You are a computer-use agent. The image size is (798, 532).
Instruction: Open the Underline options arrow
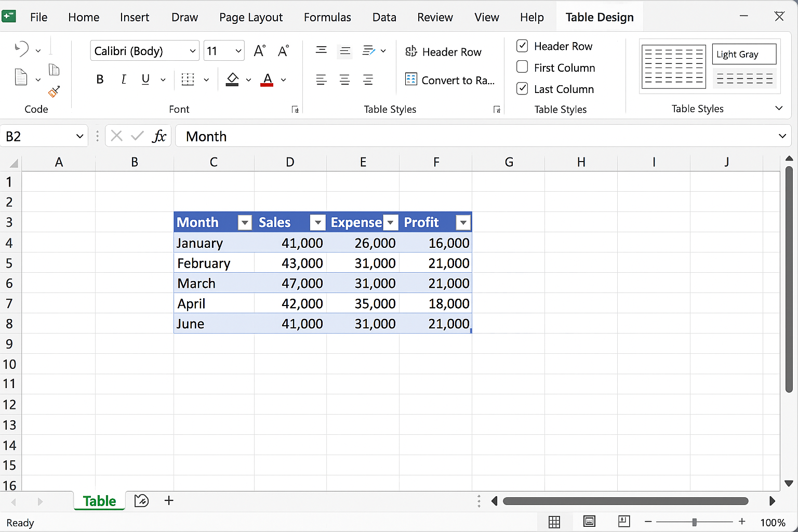point(163,79)
